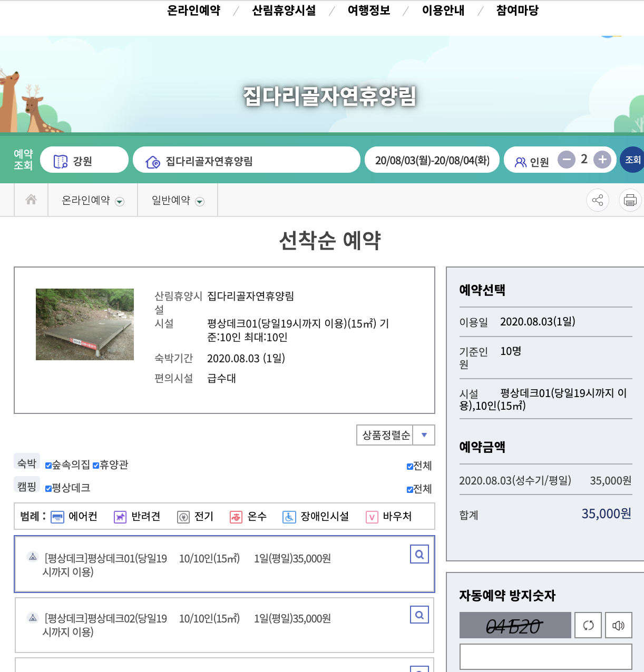Viewport: 644px width, 672px height.
Task: Click the 집다리골자연휴양림 banner title
Action: (330, 96)
